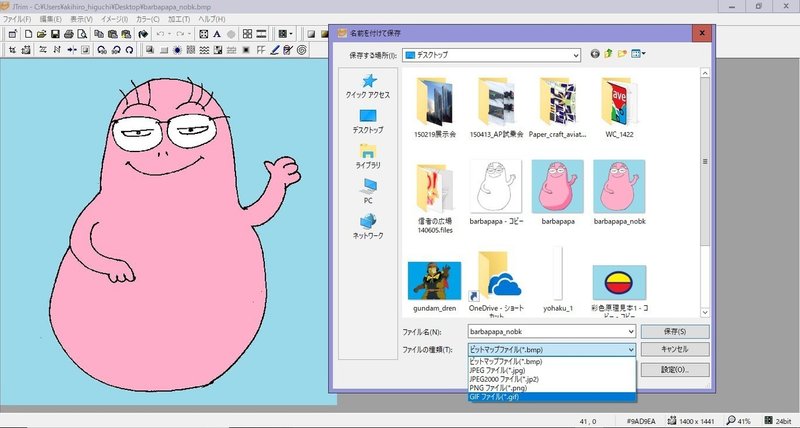Click the radial burst blue-dot effect icon
The width and height of the screenshot is (800, 428).
click(177, 49)
